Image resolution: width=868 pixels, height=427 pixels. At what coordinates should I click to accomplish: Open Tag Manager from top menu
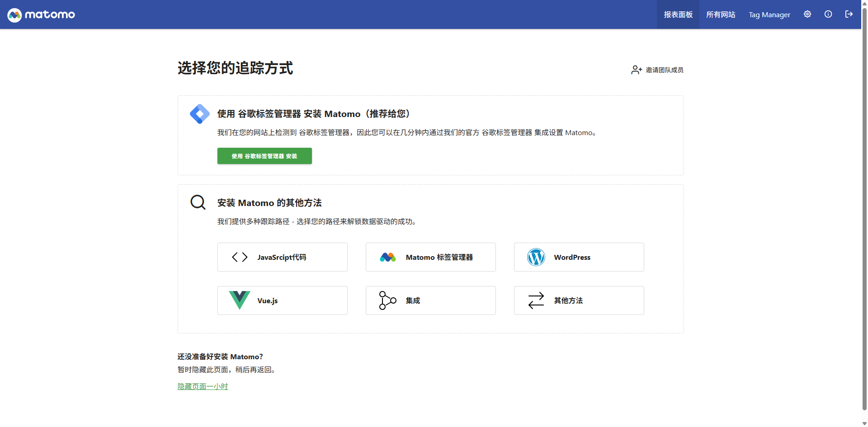point(769,14)
